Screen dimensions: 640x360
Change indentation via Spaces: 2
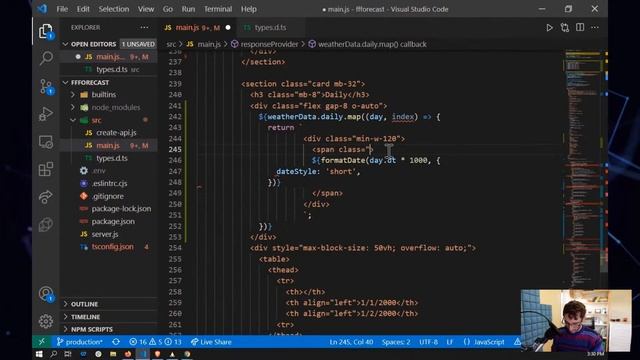(396, 342)
